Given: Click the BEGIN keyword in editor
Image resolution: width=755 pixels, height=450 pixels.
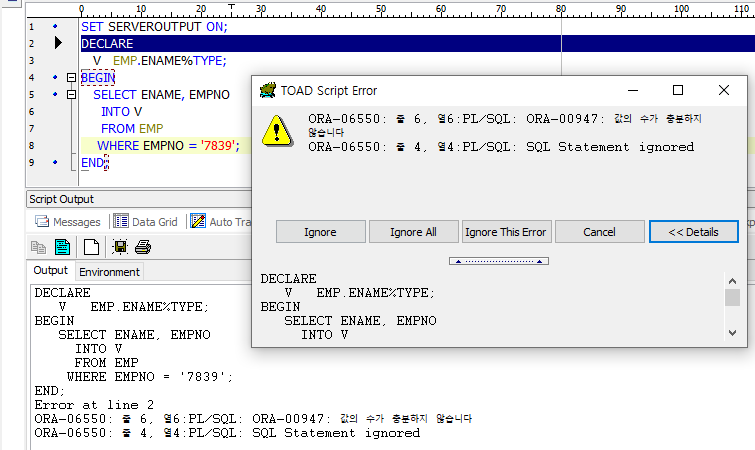Looking at the screenshot, I should pyautogui.click(x=98, y=77).
